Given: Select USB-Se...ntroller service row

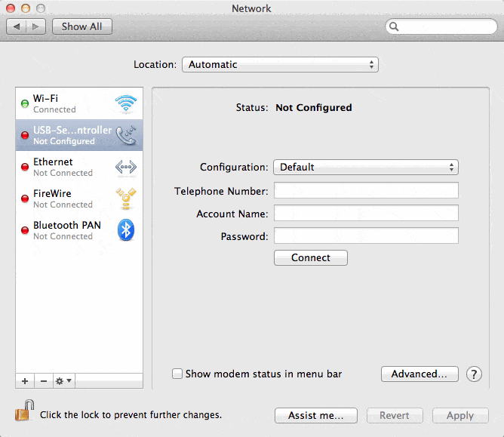Looking at the screenshot, I should (79, 135).
